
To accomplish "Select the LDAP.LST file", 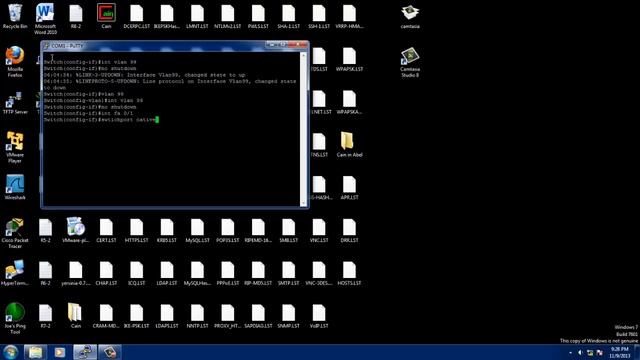I will tap(167, 273).
